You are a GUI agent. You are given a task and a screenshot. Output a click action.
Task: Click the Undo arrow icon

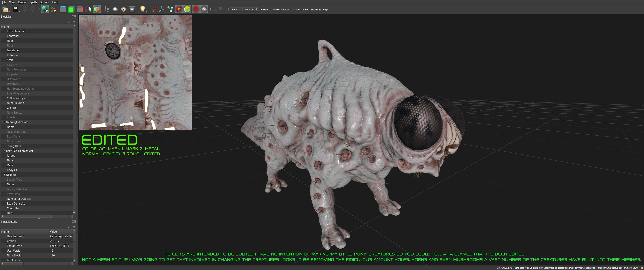click(25, 9)
